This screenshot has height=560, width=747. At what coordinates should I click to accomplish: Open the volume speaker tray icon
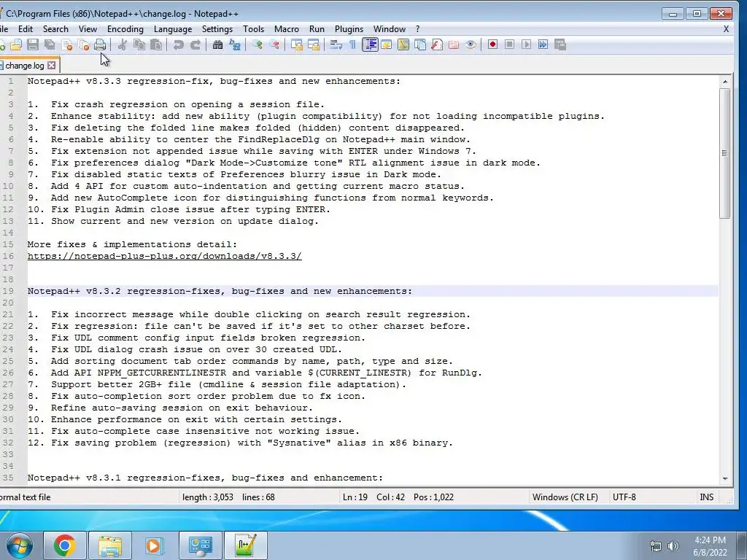point(673,546)
